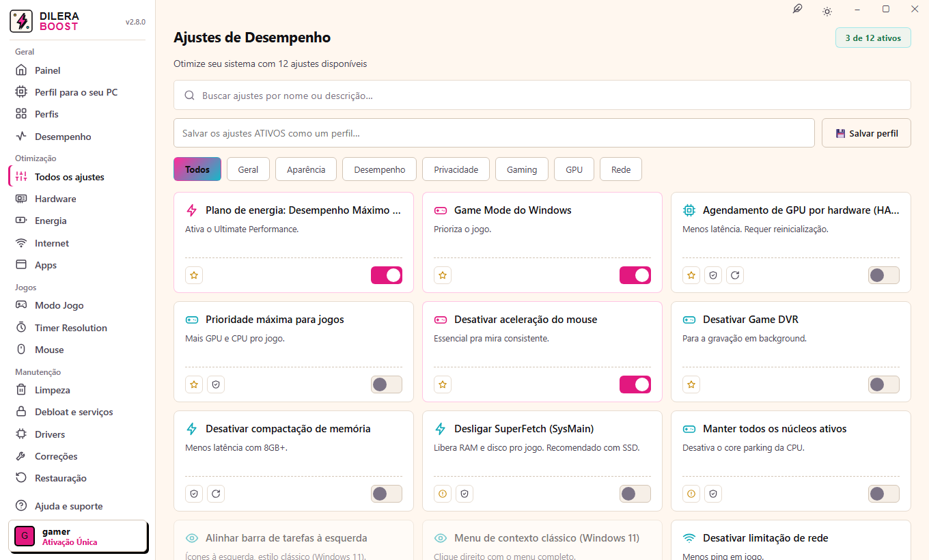Click the feather icon in the title bar

click(797, 10)
